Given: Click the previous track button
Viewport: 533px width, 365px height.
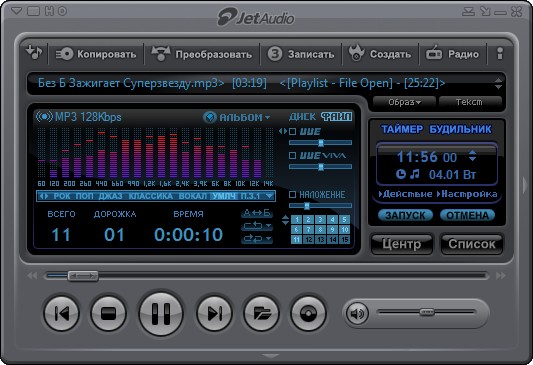Looking at the screenshot, I should (x=62, y=313).
